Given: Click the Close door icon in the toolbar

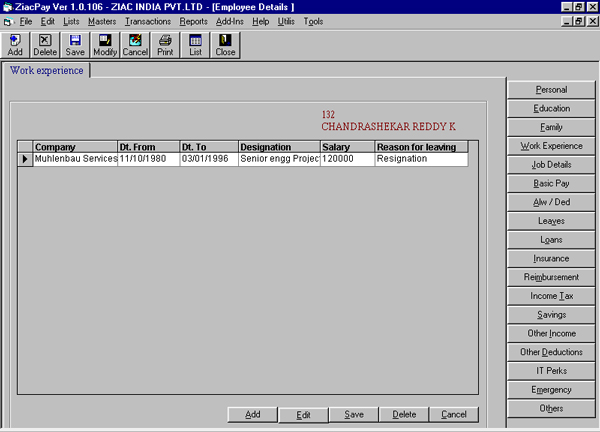Looking at the screenshot, I should coord(225,45).
